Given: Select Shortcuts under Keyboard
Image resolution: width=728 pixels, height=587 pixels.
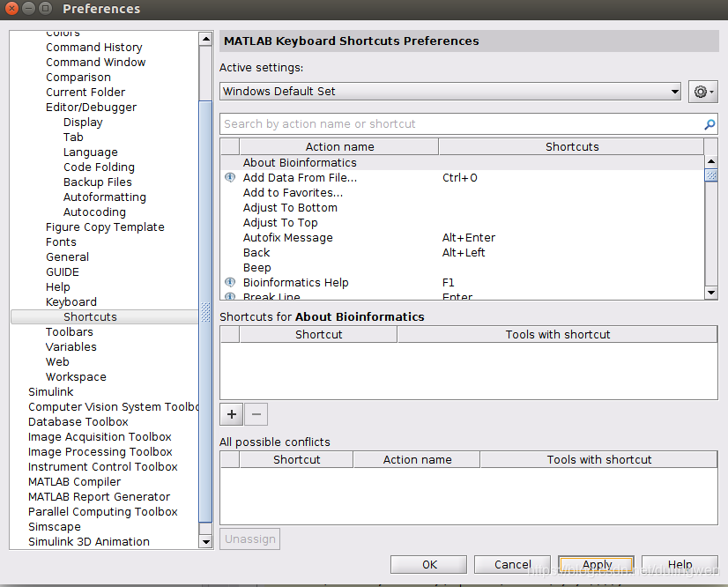Looking at the screenshot, I should [105, 316].
